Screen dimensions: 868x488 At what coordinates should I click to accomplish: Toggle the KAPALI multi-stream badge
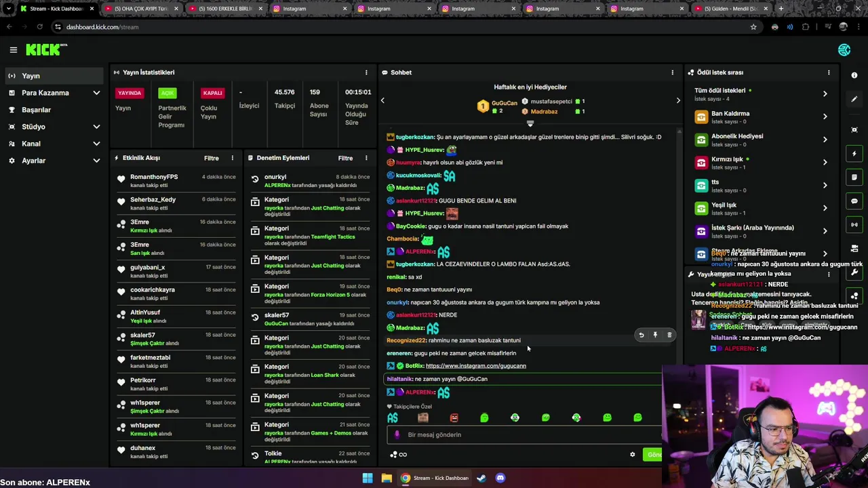212,93
